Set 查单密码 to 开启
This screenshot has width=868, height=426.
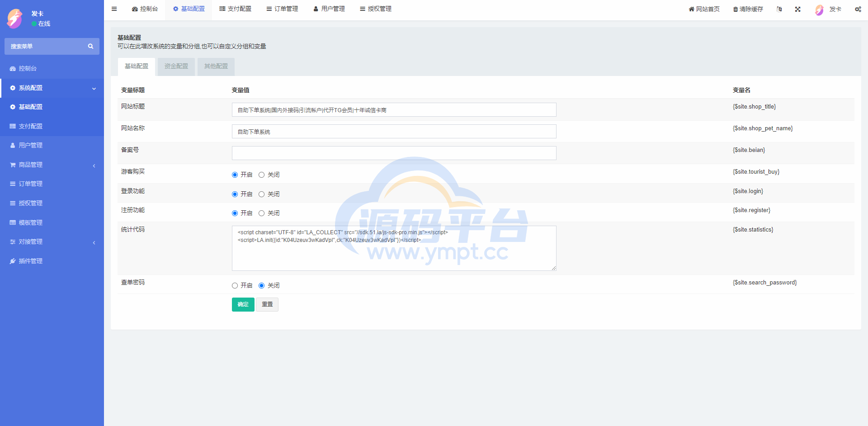click(x=235, y=286)
